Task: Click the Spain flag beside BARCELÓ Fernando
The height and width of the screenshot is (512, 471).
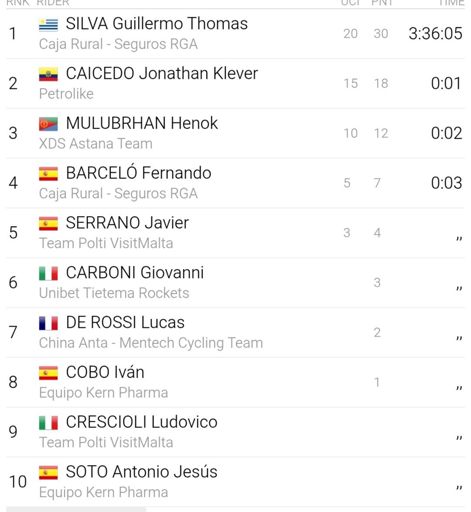Action: [x=48, y=174]
